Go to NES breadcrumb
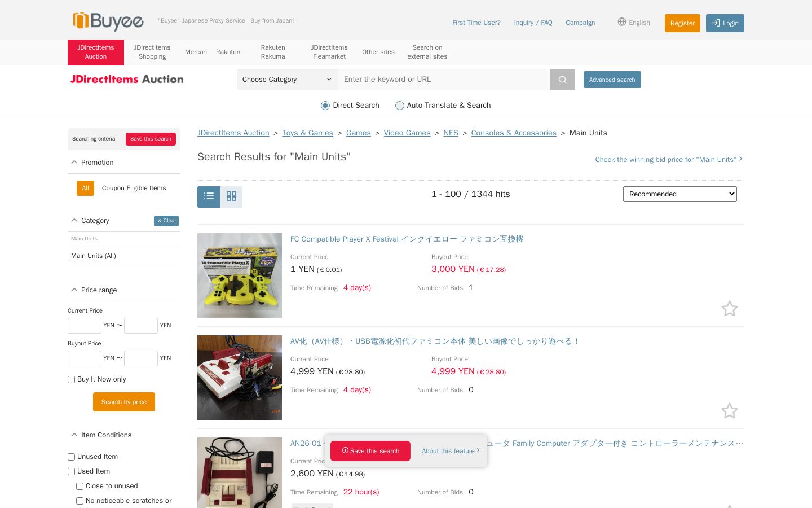812x508 pixels. tap(451, 133)
